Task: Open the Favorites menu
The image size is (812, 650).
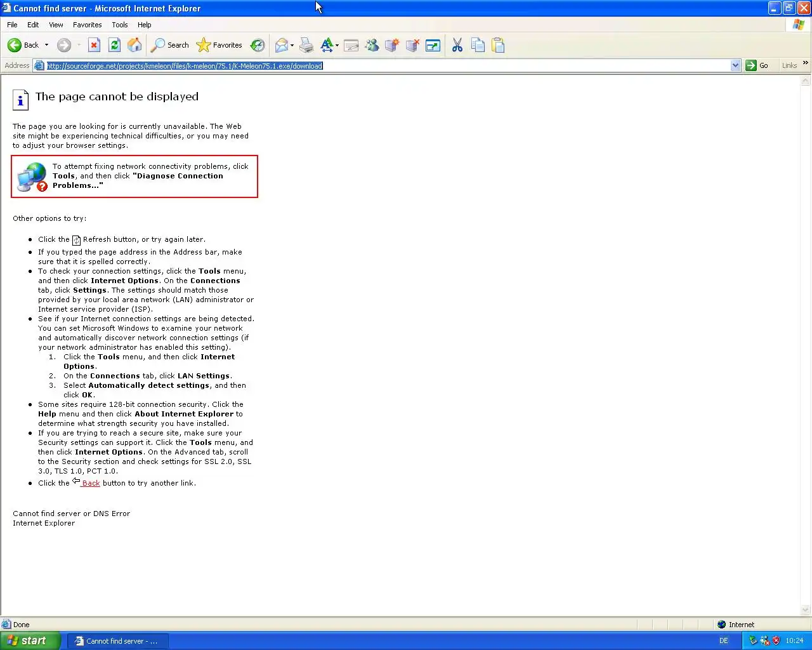Action: (88, 25)
